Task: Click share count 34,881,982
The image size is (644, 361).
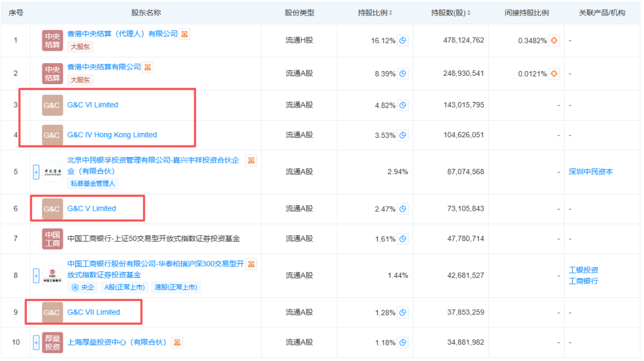Action: pos(466,343)
